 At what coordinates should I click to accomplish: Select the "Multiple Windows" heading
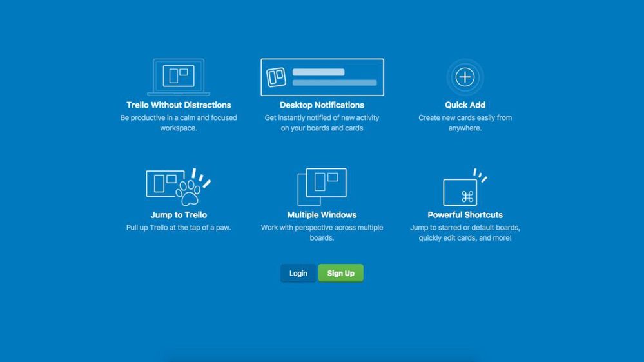coord(322,215)
